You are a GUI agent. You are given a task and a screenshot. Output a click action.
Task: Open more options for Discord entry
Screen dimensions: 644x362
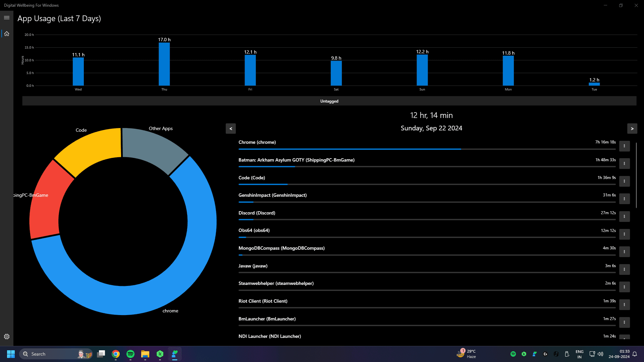point(624,217)
